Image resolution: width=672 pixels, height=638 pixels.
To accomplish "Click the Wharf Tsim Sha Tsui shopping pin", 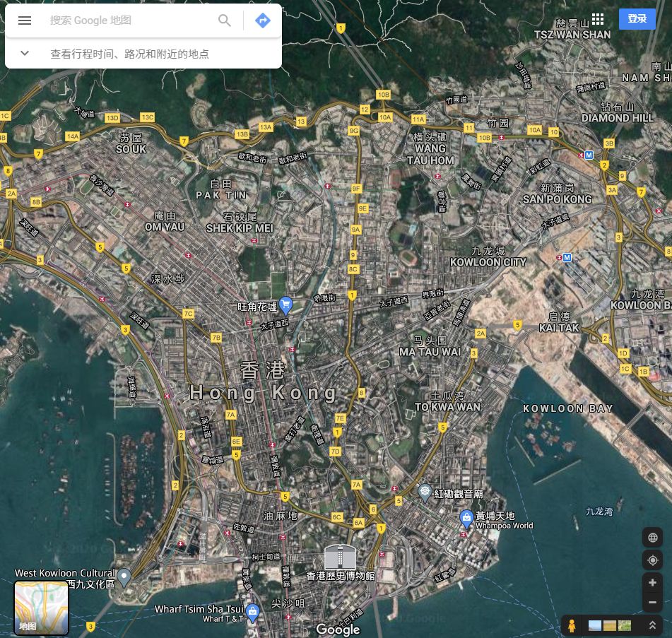I will point(254,611).
